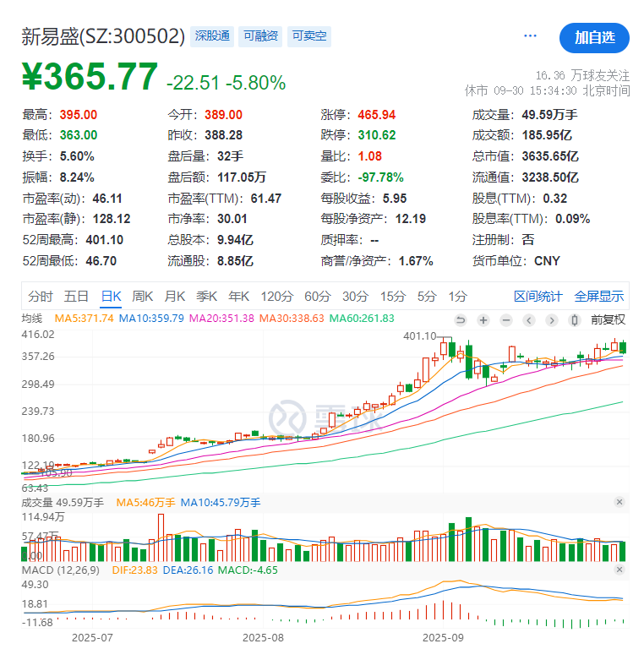The image size is (644, 649).
Task: Click the 可融资 margin tag
Action: click(260, 36)
